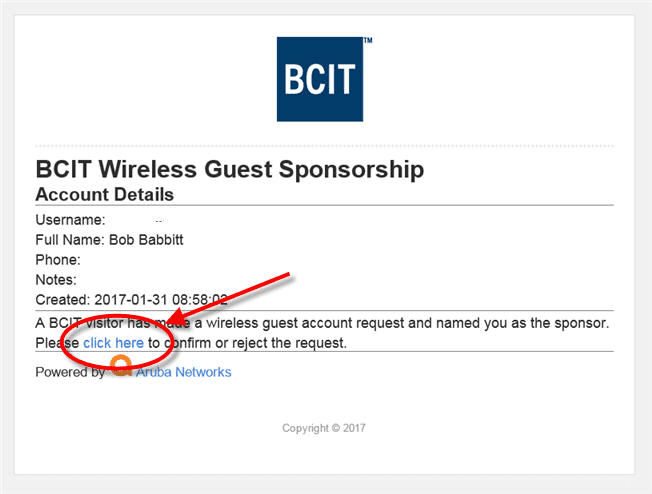Click the 'wireless guest account request' sentence
652x494 pixels.
click(x=322, y=323)
